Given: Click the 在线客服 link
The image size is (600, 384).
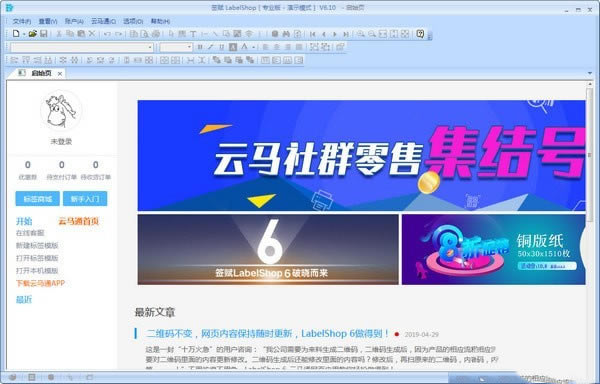Looking at the screenshot, I should click(30, 233).
